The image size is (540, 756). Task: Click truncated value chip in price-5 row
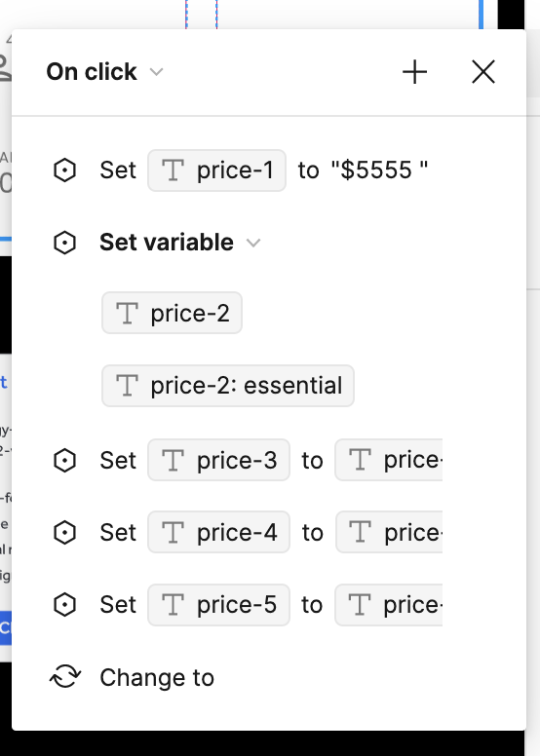click(x=389, y=605)
